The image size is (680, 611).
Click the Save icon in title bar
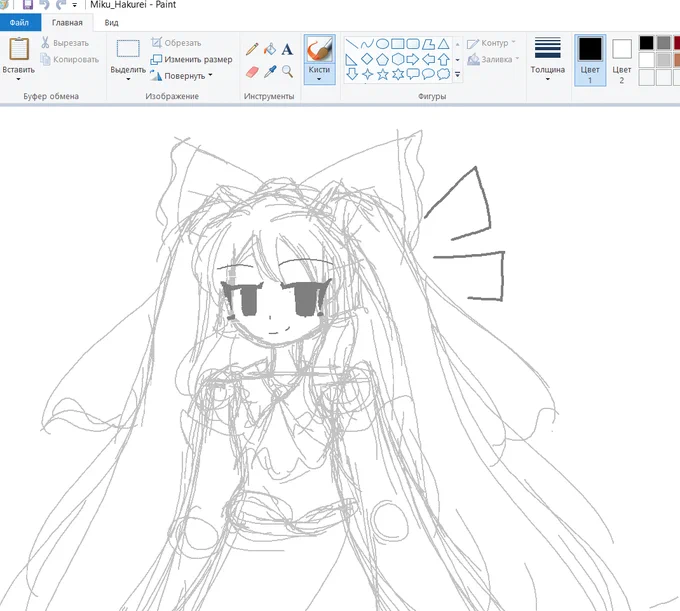[28, 4]
